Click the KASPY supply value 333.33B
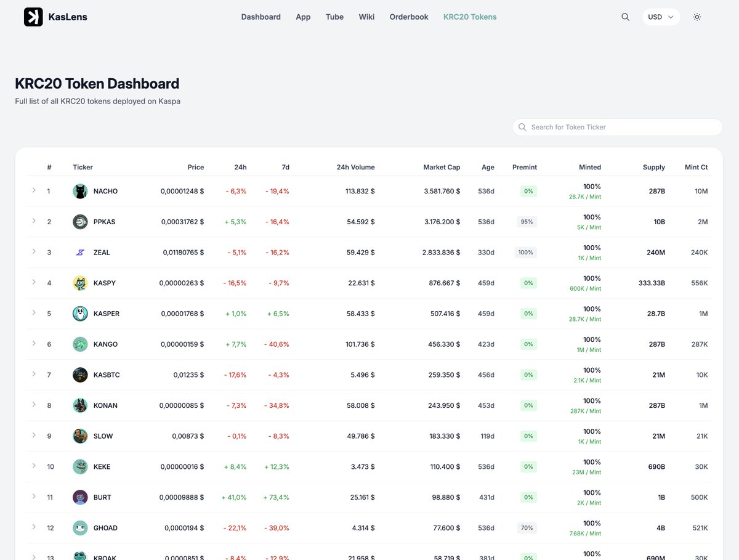This screenshot has width=739, height=560. [x=652, y=283]
